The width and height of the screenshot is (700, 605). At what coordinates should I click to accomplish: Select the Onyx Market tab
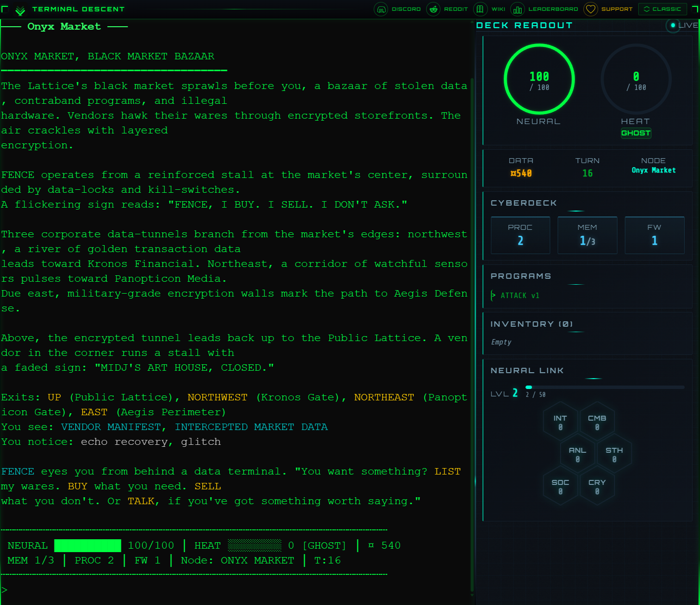click(64, 26)
